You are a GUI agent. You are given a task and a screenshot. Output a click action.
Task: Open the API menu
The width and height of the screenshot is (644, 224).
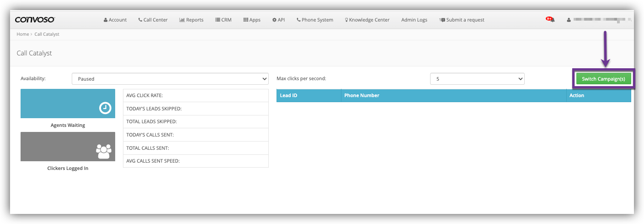[278, 20]
